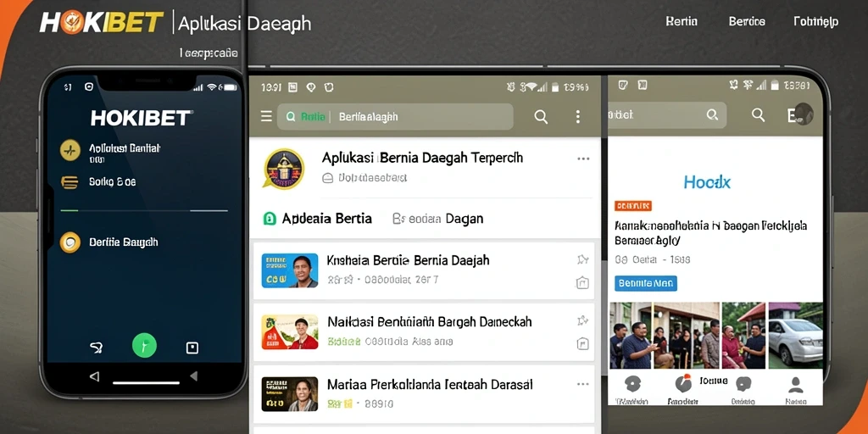Open the thumbnail of the "Naikdasi Benhiniafh Bargah" row
Viewport: 868px width, 434px height.
pos(290,332)
